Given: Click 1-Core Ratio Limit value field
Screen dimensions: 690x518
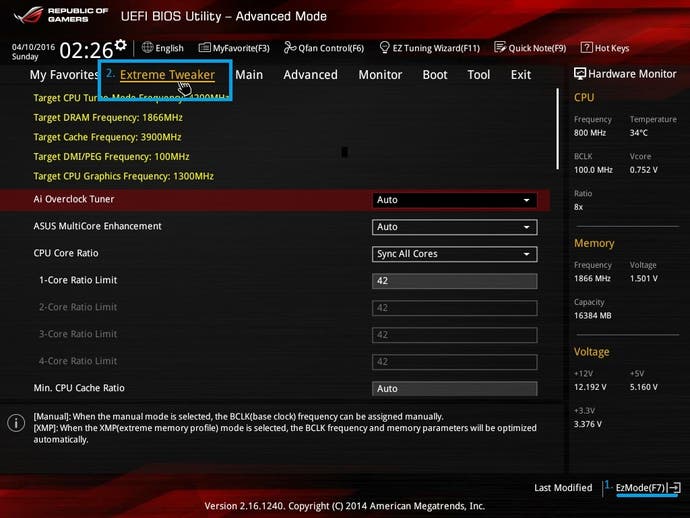Looking at the screenshot, I should [x=455, y=281].
